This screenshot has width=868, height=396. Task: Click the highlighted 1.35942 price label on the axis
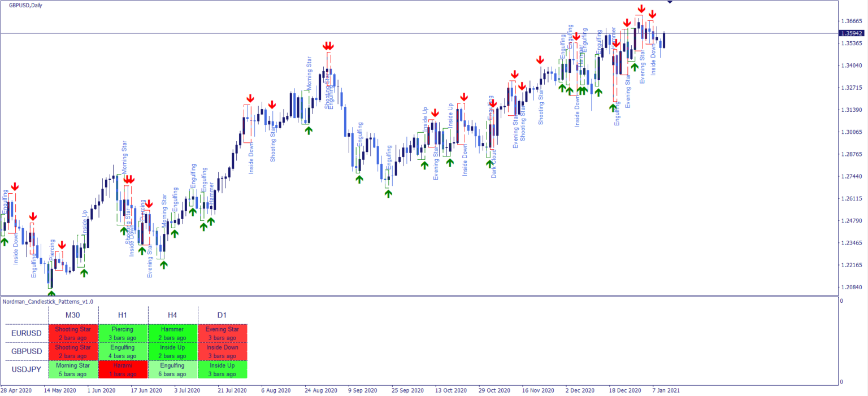click(850, 33)
